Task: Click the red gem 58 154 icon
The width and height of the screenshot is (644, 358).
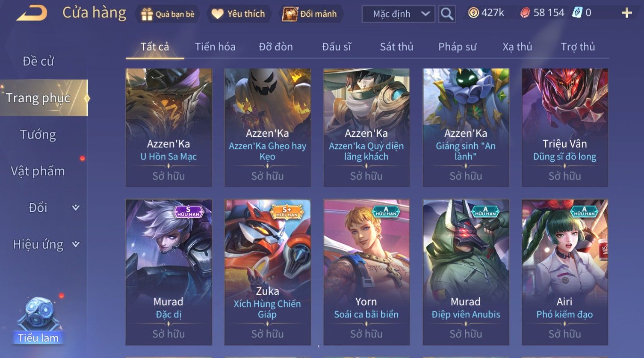Action: 525,13
